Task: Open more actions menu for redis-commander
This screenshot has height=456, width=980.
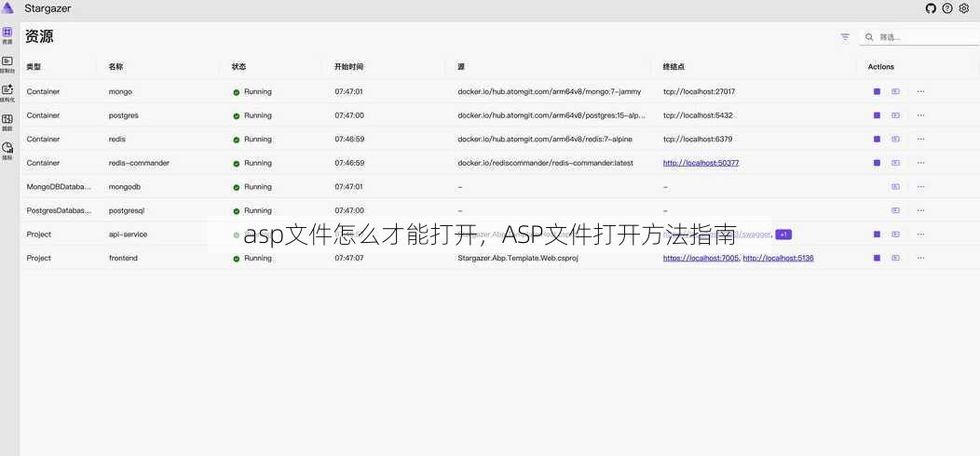Action: click(920, 163)
